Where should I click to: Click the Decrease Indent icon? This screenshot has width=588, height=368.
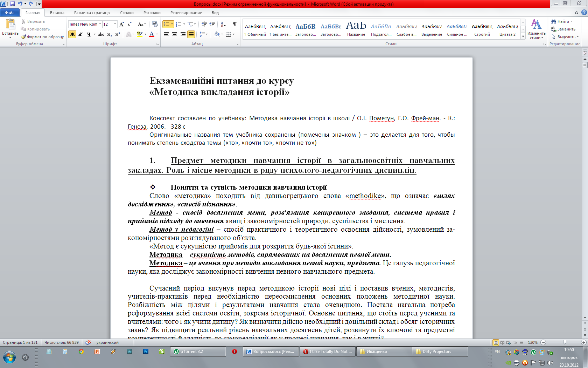[x=205, y=24]
